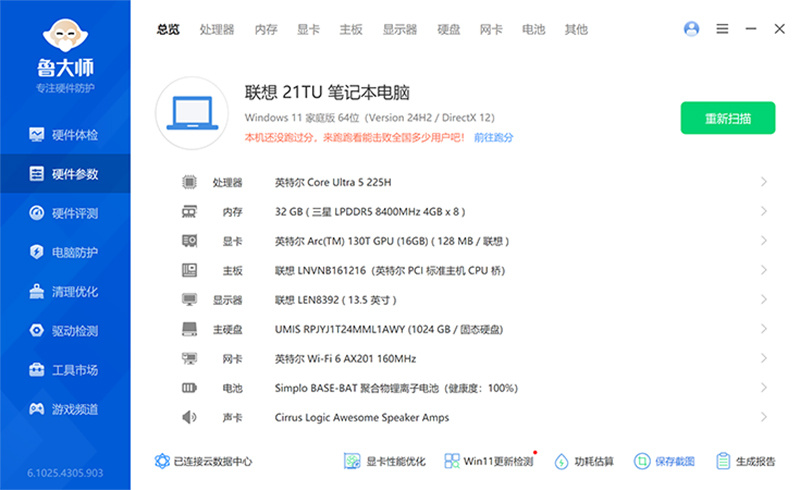Click the 主硬盘 disk drive icon
Screen dimensions: 800x490
point(189,329)
